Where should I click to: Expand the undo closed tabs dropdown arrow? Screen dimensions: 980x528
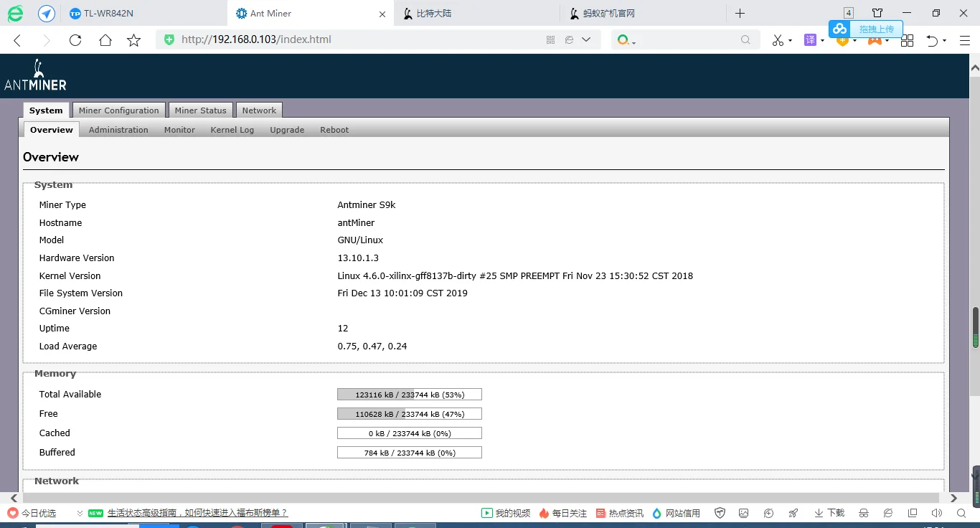945,41
